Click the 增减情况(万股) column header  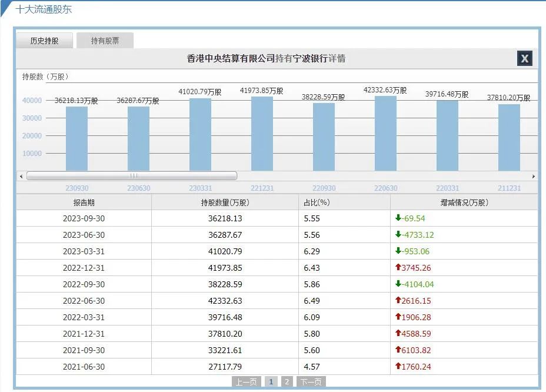(464, 202)
